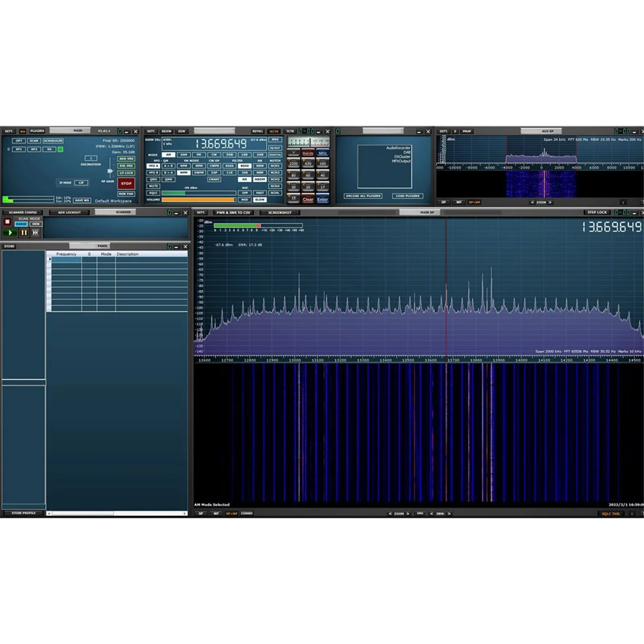Viewport: 644px width, 644px height.
Task: Click the red STOP button in Main panel
Action: tap(126, 184)
